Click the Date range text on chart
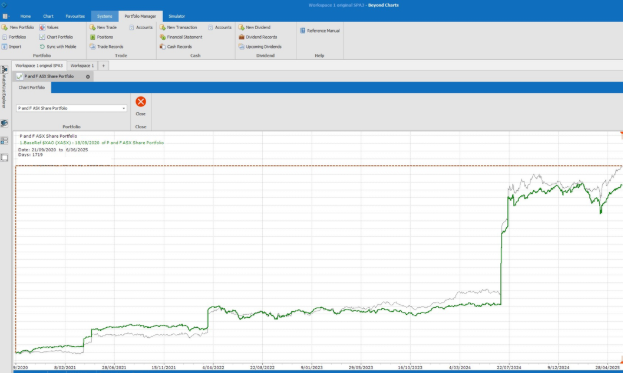This screenshot has width=623, height=373. point(53,150)
